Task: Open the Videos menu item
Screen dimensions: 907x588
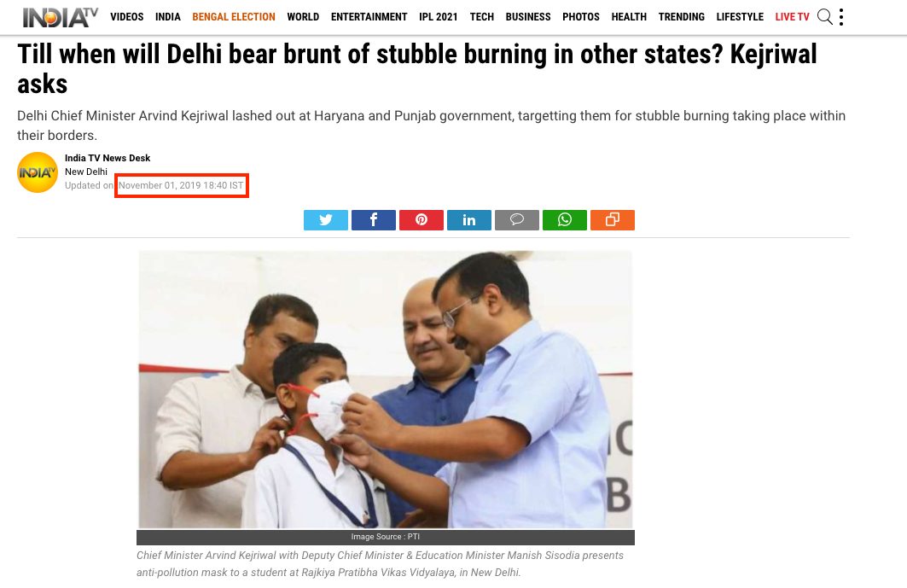Action: 126,17
